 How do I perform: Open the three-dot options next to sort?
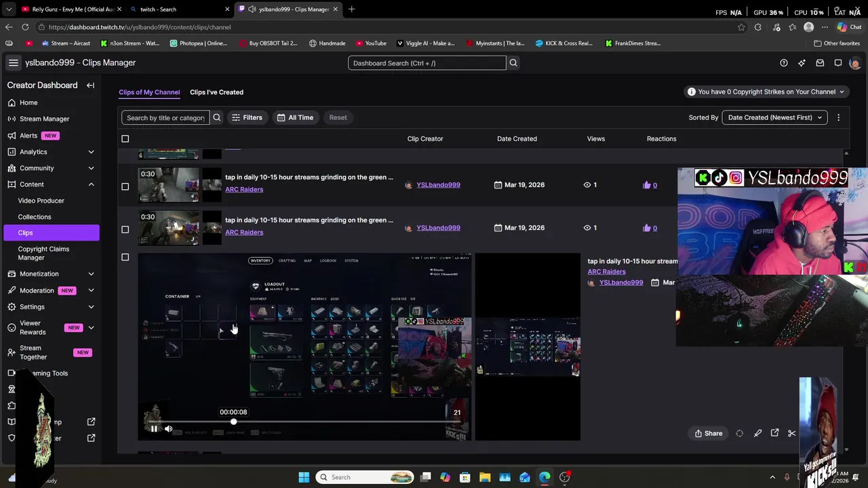point(838,117)
